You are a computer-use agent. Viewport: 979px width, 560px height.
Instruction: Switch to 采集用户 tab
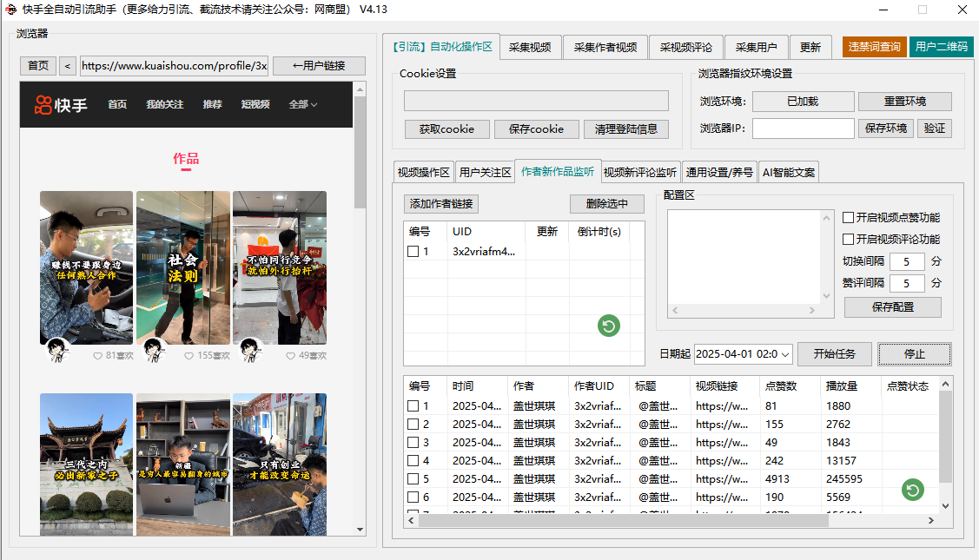[x=756, y=48]
